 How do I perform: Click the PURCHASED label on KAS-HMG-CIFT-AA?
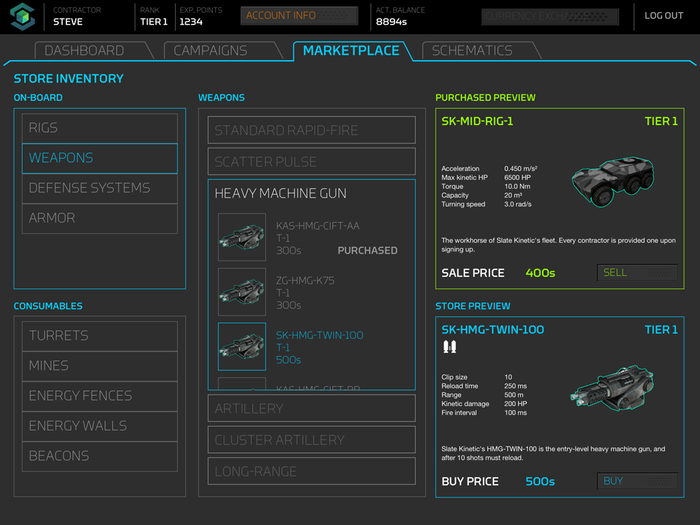tap(367, 250)
